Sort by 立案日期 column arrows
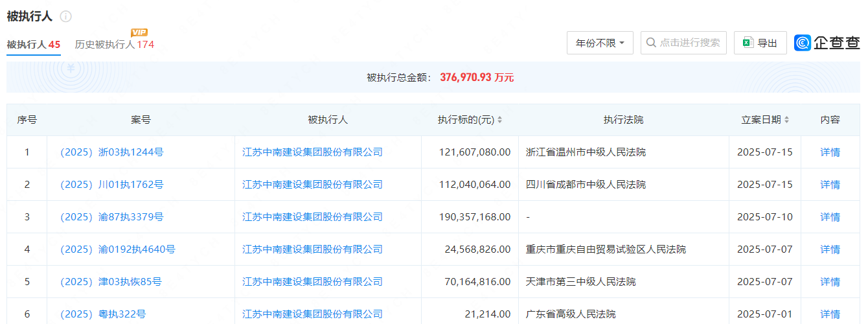Screen dimensions: 868x324 tap(787, 120)
